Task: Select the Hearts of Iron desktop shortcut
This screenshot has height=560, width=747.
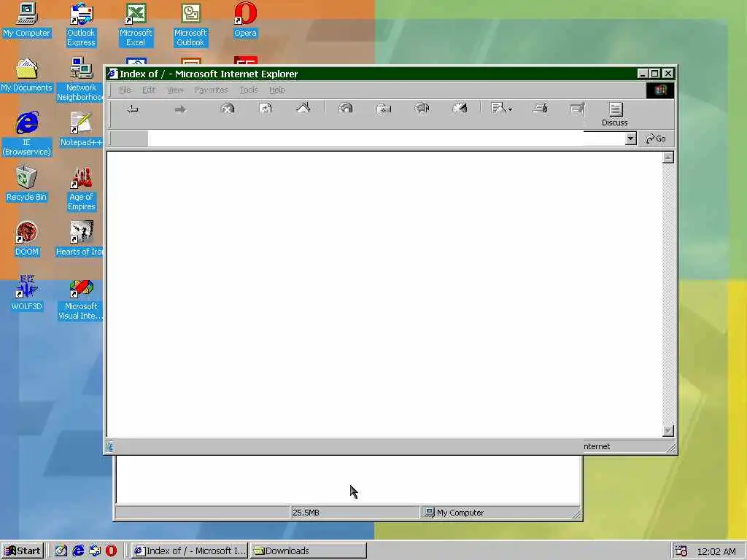Action: click(x=80, y=239)
